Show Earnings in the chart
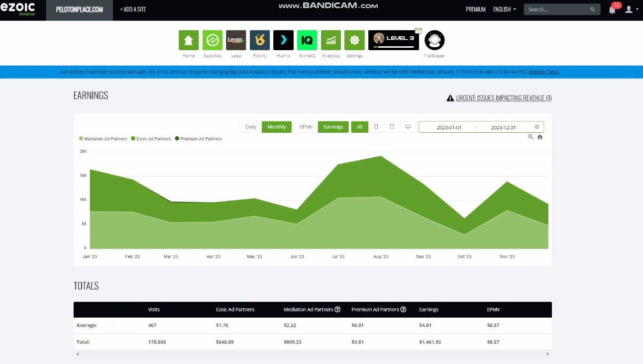The height and width of the screenshot is (364, 643). 333,127
